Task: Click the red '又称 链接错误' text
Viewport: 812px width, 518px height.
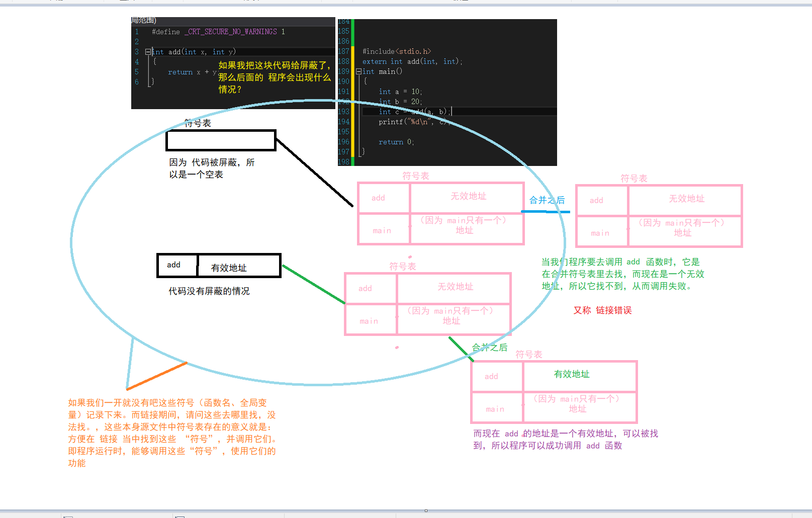Action: (603, 310)
